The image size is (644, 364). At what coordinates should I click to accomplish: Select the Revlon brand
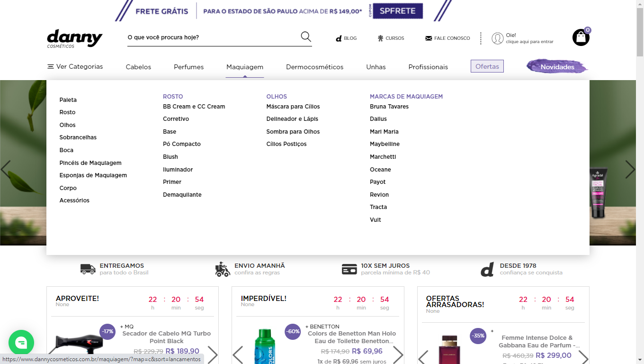pos(379,195)
